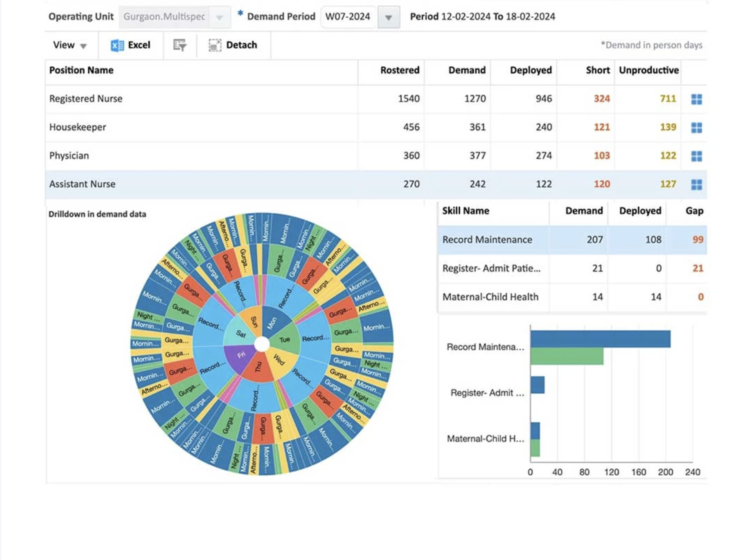Open drilldown grid icon for Assistant Nurse
Image resolution: width=744 pixels, height=560 pixels.
tap(696, 184)
